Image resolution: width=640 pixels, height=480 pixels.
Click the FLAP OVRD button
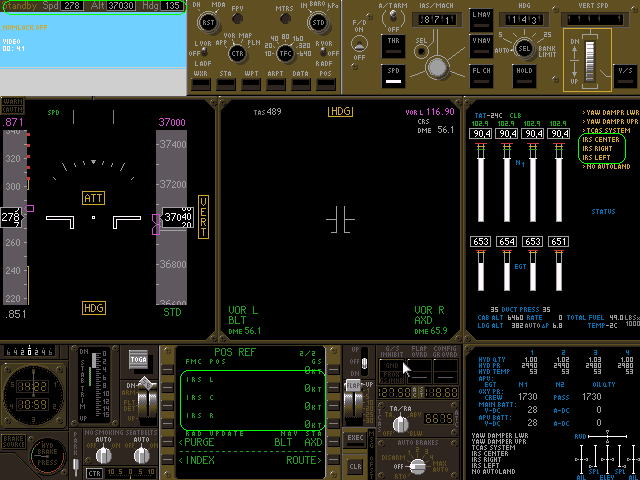(x=419, y=370)
